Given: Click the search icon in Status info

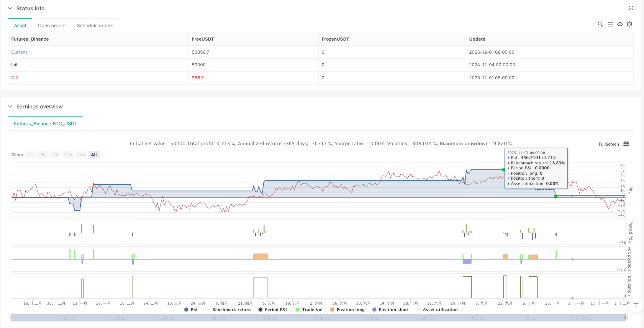Looking at the screenshot, I should pos(600,24).
